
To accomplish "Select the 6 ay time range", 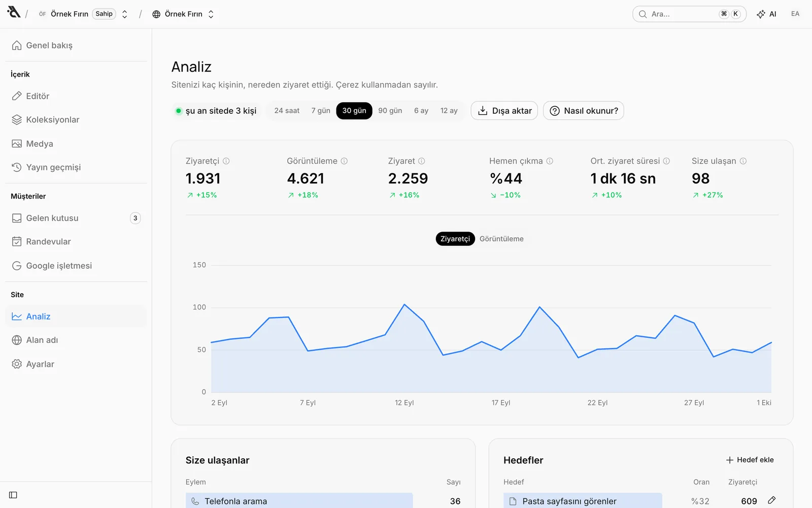I will [421, 111].
